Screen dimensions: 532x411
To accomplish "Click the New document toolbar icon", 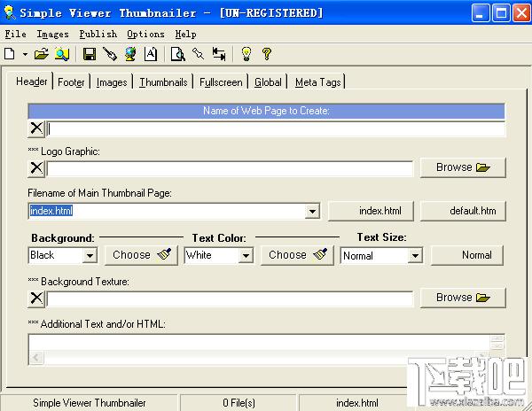I will pyautogui.click(x=10, y=54).
